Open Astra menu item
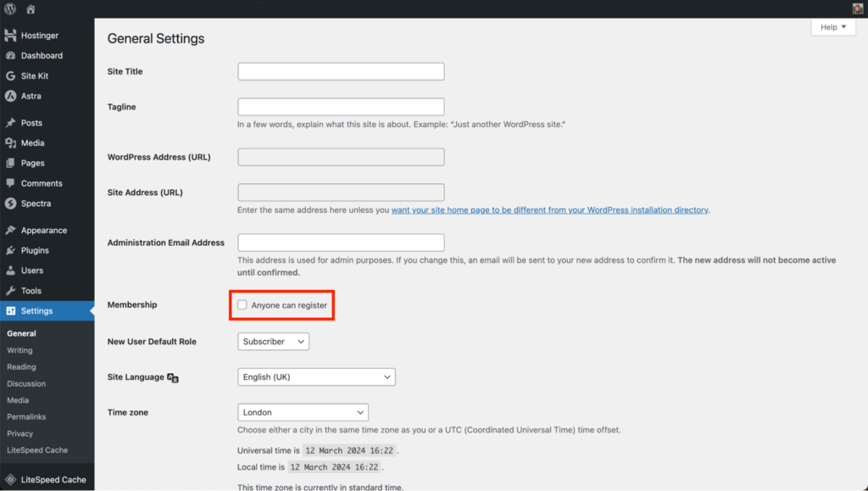This screenshot has height=491, width=868. click(x=31, y=96)
